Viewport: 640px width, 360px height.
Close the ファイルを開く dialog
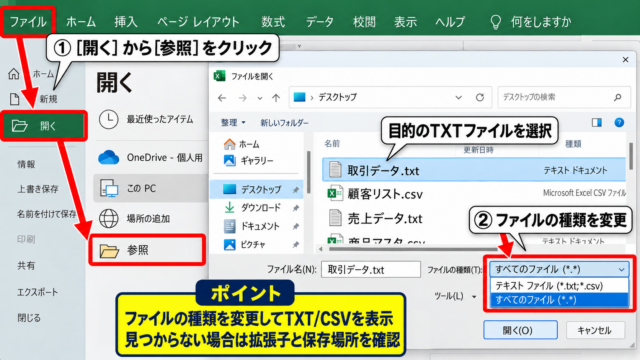pos(625,60)
